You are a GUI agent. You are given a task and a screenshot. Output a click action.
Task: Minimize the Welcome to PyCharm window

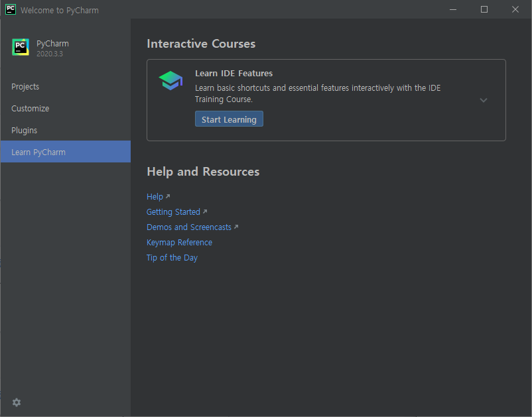pos(453,9)
